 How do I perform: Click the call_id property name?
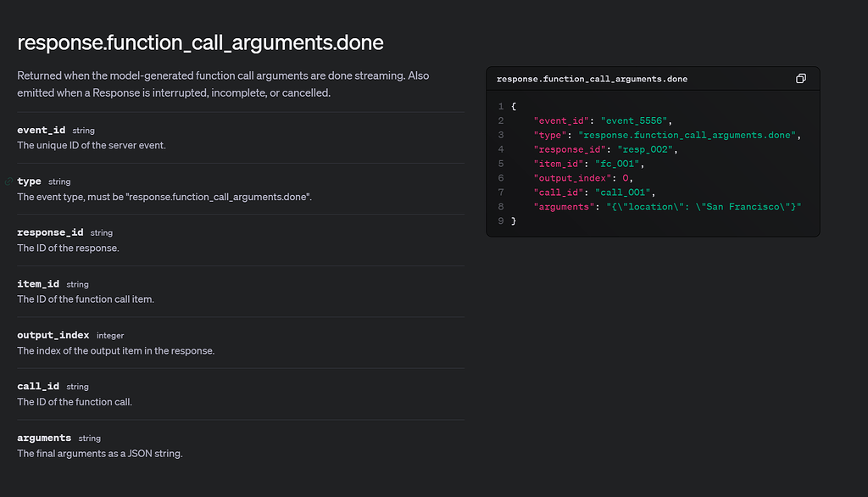pos(37,386)
